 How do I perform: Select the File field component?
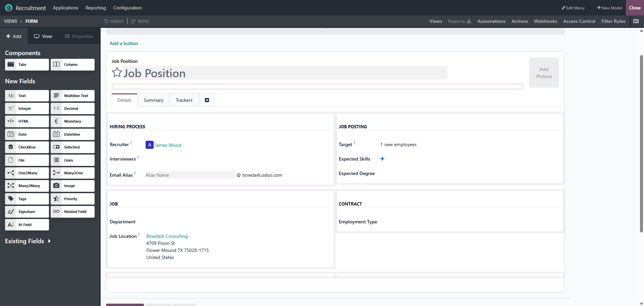point(27,160)
